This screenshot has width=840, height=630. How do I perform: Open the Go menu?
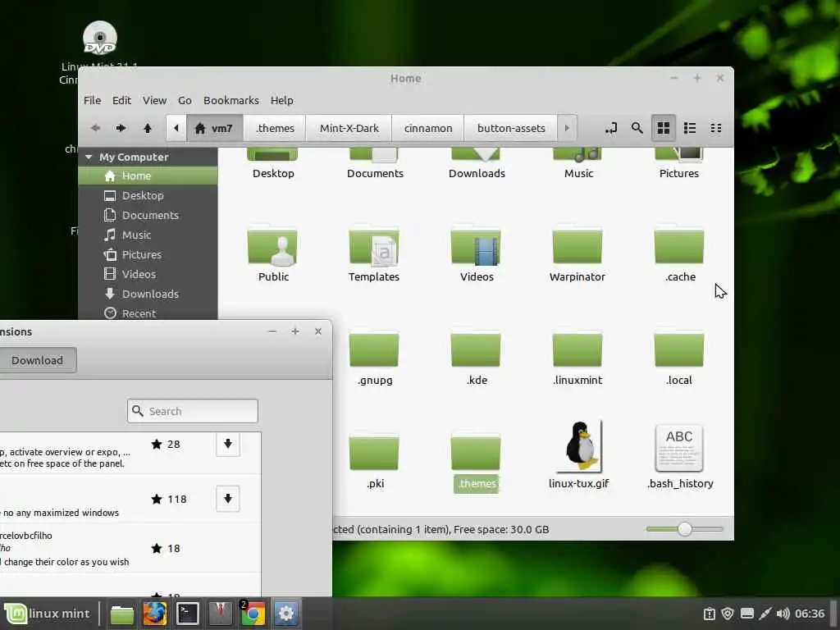coord(185,100)
